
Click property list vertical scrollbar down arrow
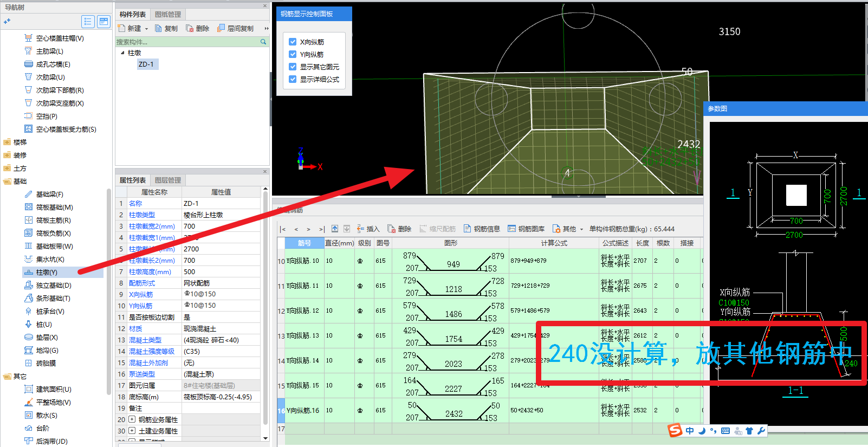pos(265,438)
